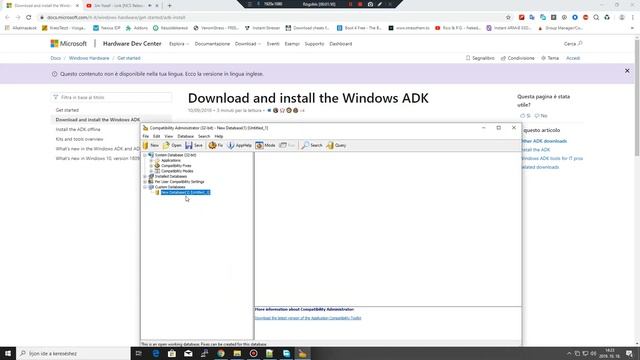Screen dimensions: 640x360
Task: Open the Download dropdown in site navigation
Action: click(x=247, y=44)
